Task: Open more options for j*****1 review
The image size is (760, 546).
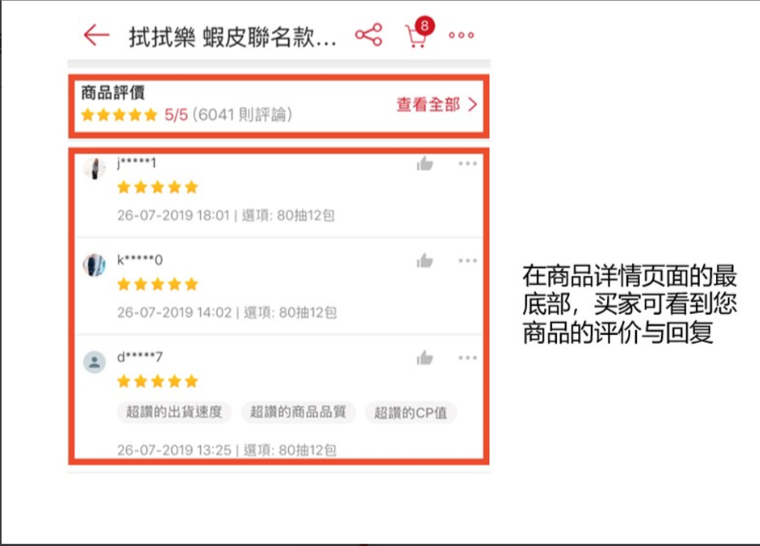Action: (468, 163)
